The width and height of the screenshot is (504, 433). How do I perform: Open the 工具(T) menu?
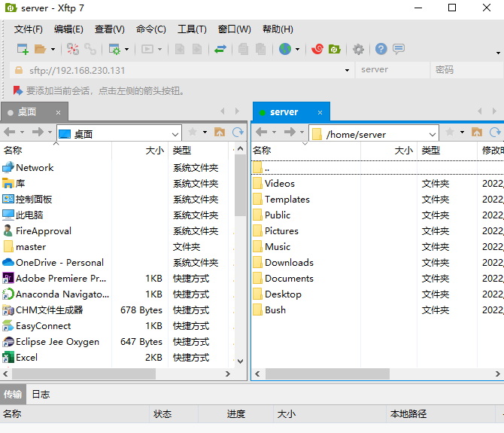pos(192,29)
